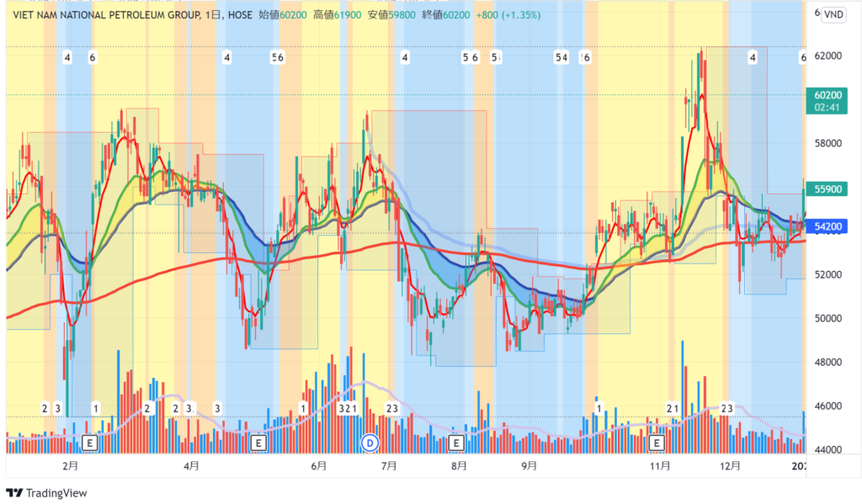Click the 8月 date axis label

point(459,466)
